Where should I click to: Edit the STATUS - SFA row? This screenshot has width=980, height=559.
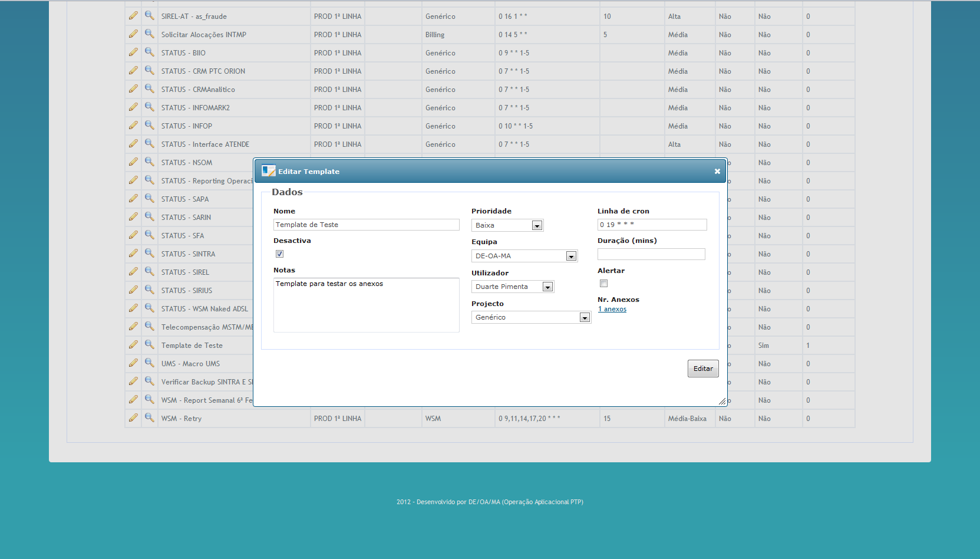[133, 235]
